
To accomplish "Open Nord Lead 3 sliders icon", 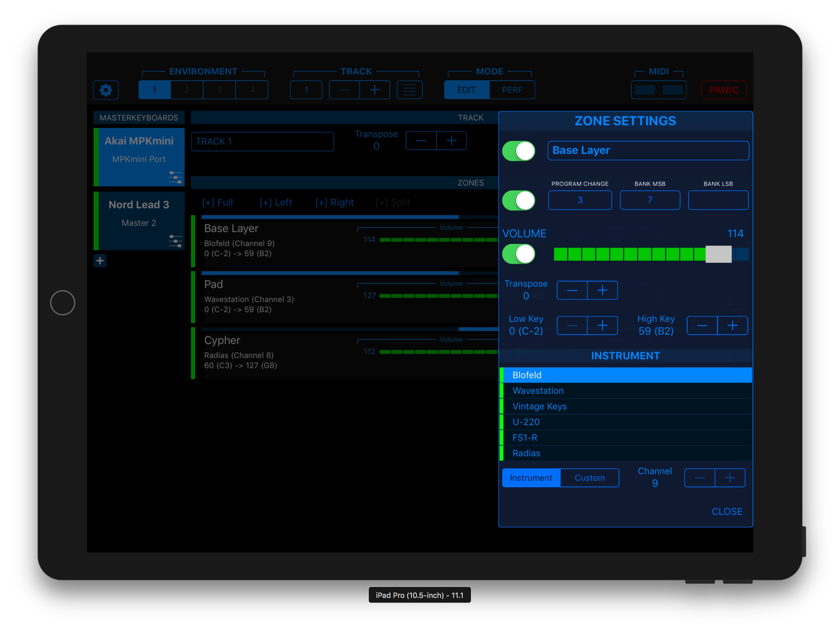I will pos(175,241).
